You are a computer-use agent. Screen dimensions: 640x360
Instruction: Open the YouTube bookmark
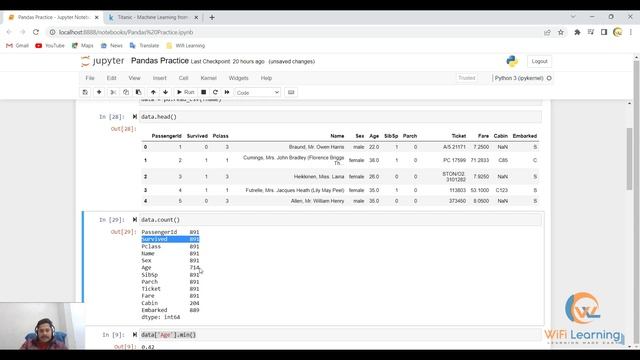point(50,46)
